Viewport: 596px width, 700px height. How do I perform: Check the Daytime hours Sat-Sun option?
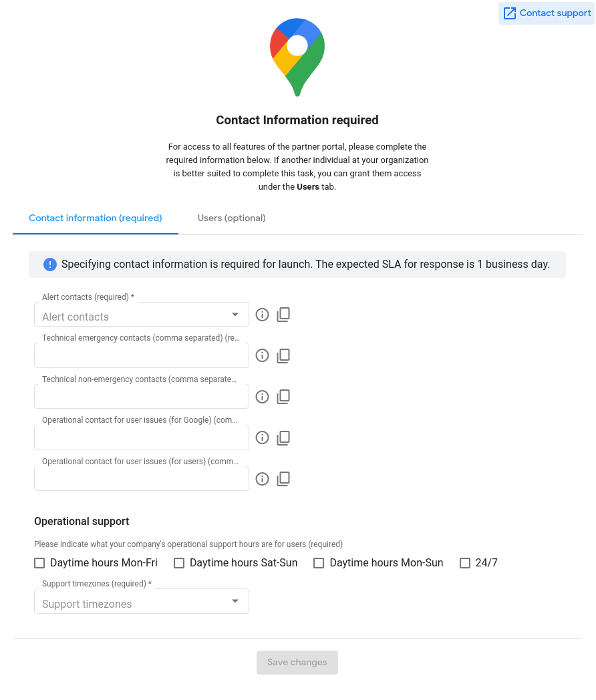178,562
